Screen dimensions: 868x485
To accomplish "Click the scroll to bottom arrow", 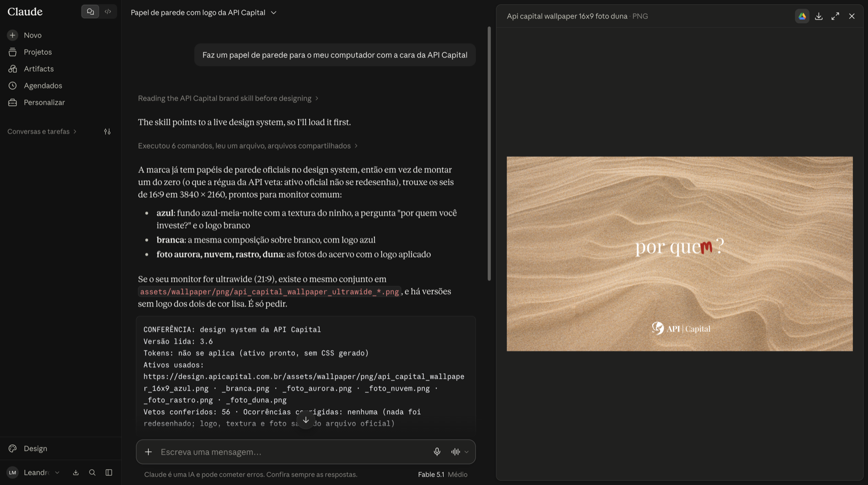I will pos(306,420).
